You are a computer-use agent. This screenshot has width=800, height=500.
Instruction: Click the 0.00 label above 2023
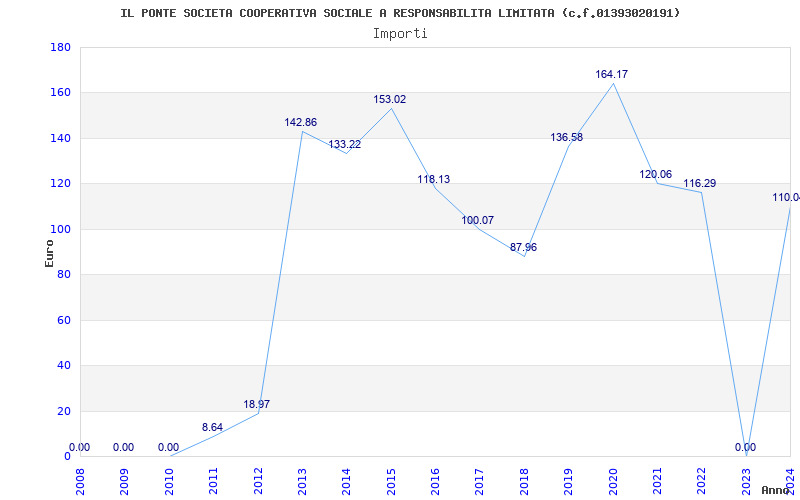coord(745,447)
